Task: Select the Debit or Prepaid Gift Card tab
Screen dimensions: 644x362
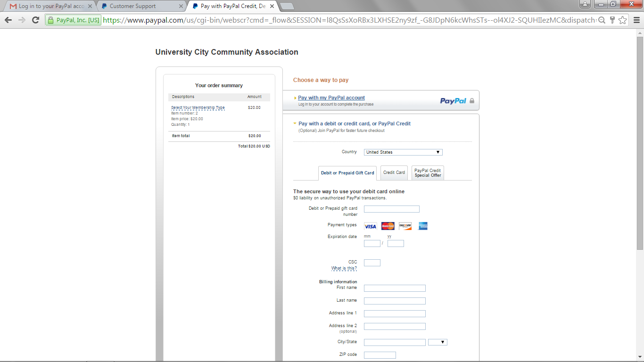Action: click(x=347, y=173)
